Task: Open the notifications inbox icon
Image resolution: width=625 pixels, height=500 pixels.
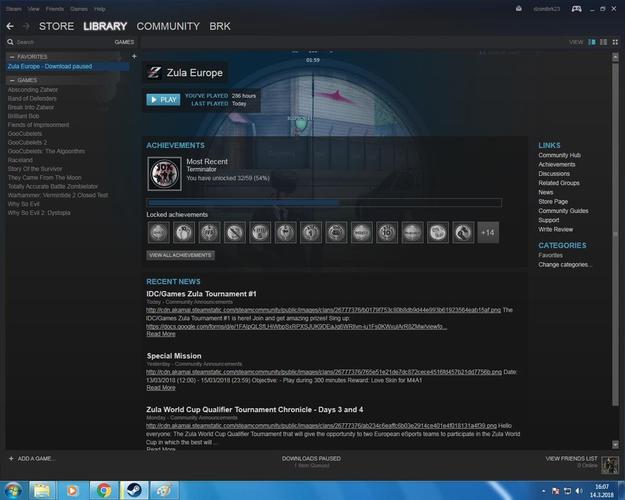Action: [519, 8]
